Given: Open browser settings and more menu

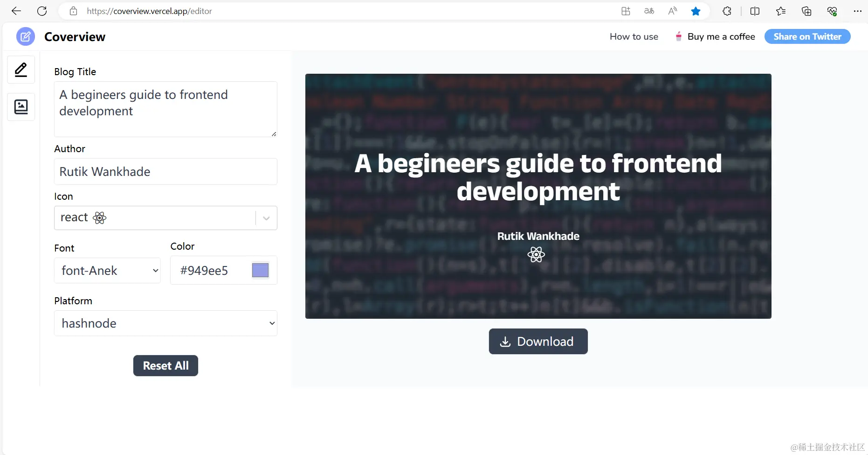Looking at the screenshot, I should (857, 11).
